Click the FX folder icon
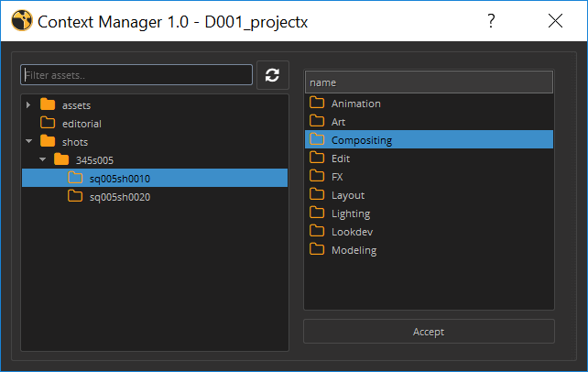The height and width of the screenshot is (372, 588). (x=318, y=177)
